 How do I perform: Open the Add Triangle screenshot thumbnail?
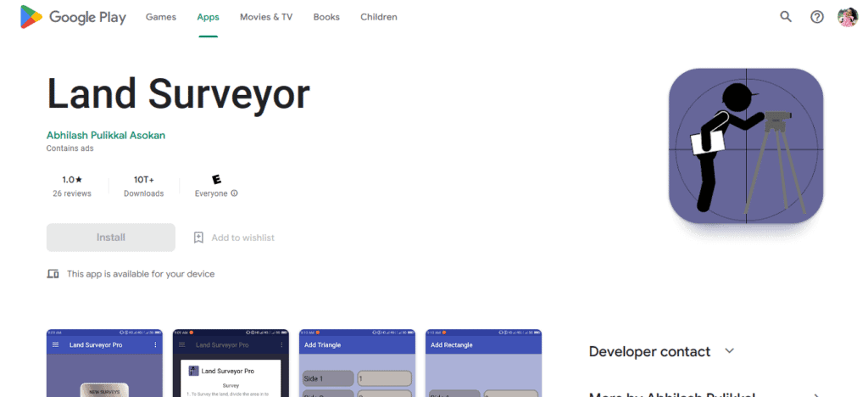[x=357, y=363]
